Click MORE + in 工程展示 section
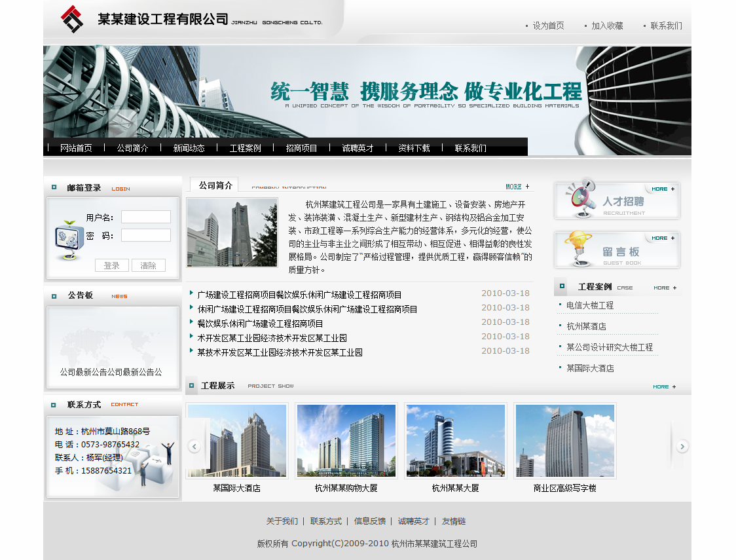The width and height of the screenshot is (736, 560). (664, 387)
